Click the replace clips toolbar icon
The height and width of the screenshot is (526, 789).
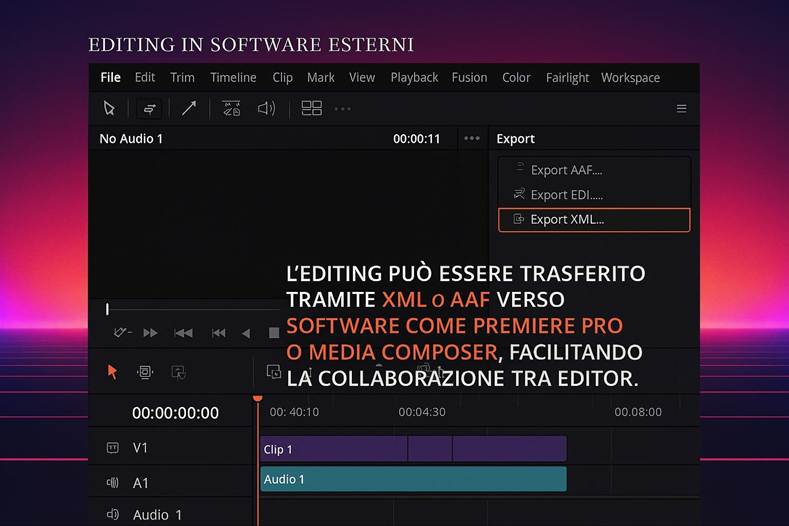[231, 108]
